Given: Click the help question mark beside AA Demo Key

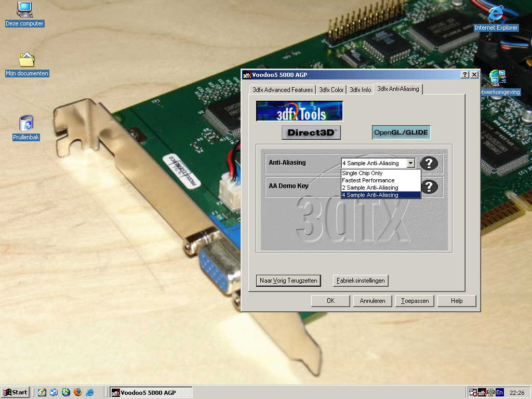Looking at the screenshot, I should coord(429,187).
